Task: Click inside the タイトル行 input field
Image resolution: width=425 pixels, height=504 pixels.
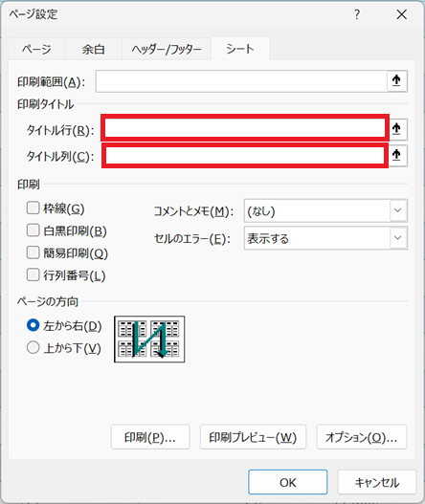Action: (x=245, y=128)
